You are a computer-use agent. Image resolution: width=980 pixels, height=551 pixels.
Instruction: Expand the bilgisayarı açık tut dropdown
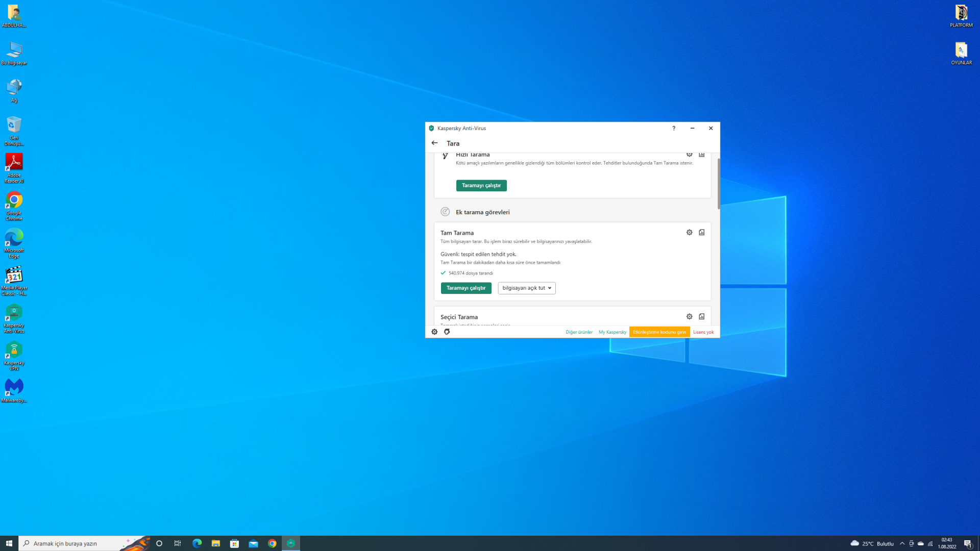point(527,288)
